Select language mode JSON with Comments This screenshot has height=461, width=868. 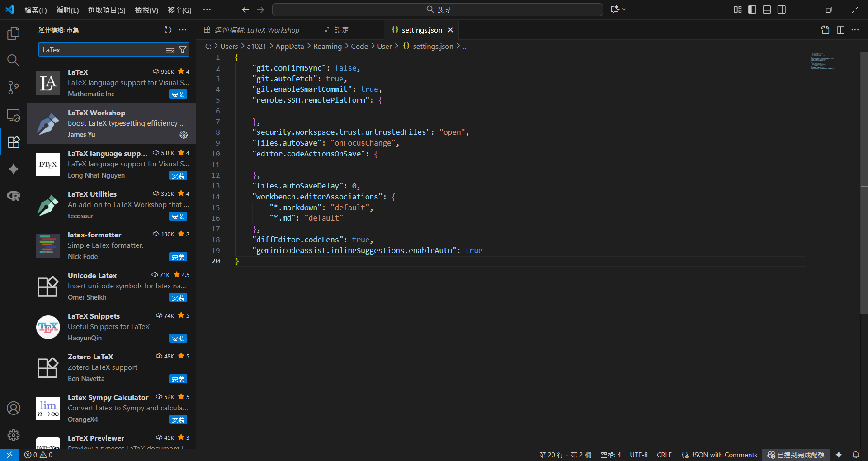point(719,455)
